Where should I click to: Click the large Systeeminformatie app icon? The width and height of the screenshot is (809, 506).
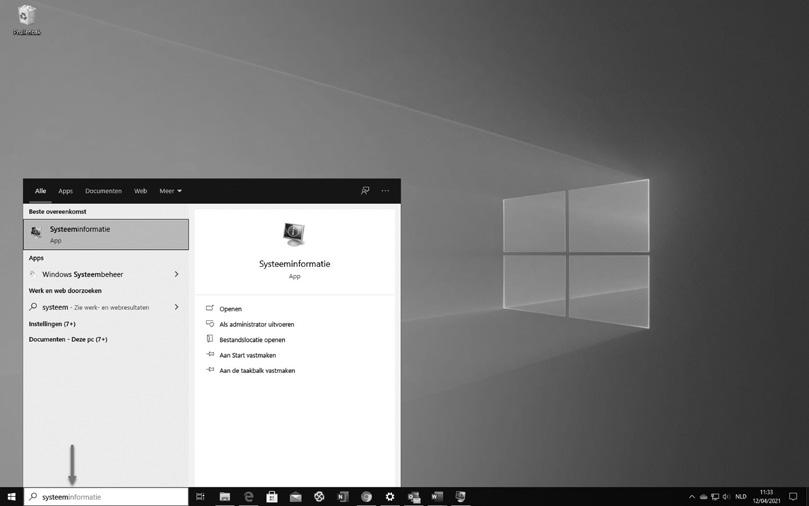coord(294,234)
